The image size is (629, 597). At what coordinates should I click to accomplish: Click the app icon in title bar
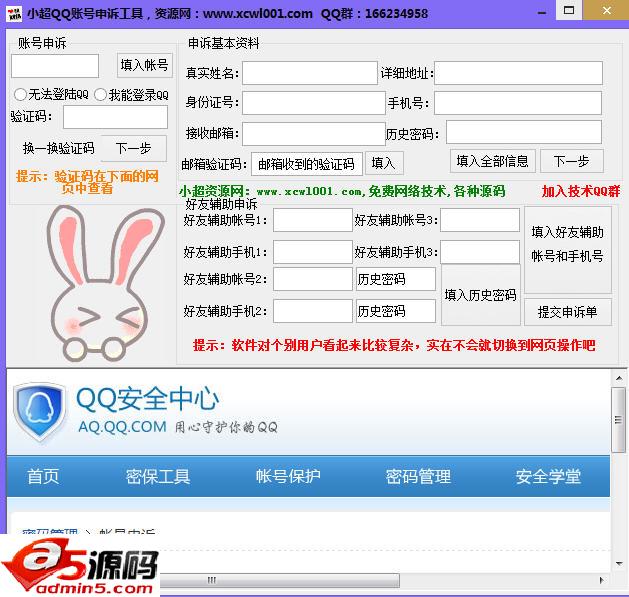coord(14,14)
